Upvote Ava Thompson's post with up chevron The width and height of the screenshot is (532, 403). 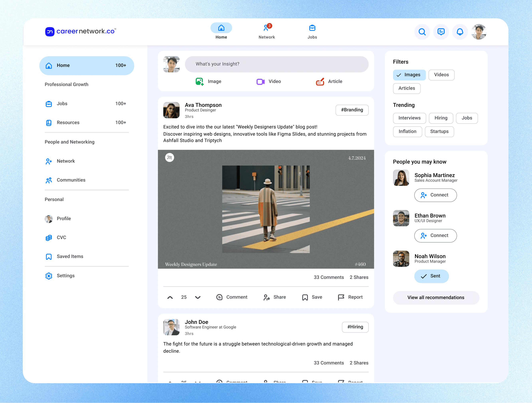click(x=170, y=297)
